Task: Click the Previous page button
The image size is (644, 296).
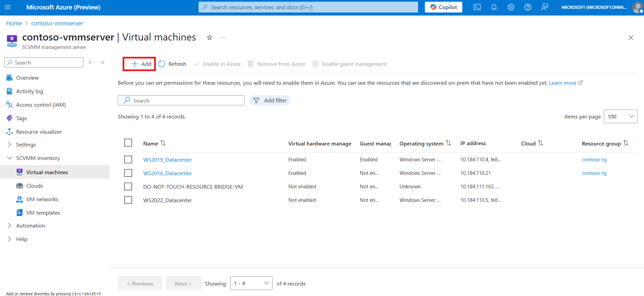Action: pyautogui.click(x=140, y=283)
